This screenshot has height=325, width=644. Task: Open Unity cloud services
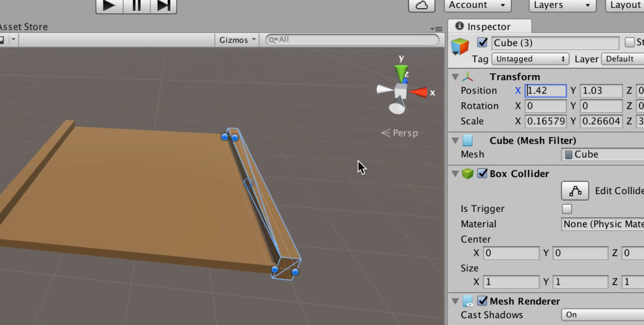[x=421, y=6]
